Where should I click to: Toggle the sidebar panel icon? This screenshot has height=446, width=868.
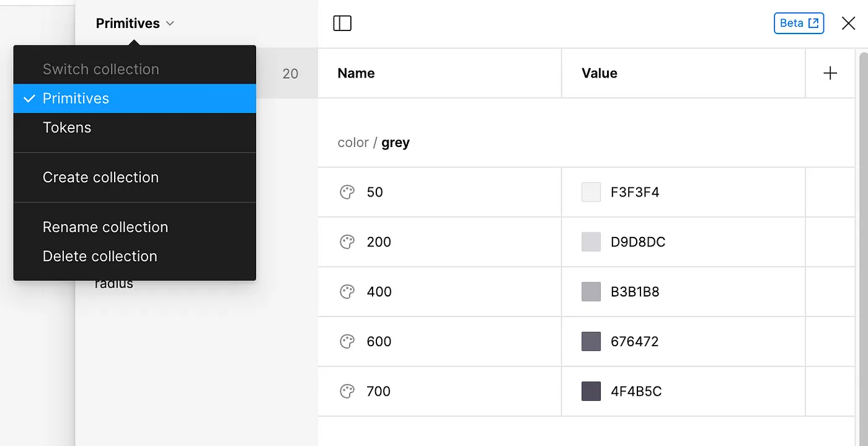[x=342, y=24]
